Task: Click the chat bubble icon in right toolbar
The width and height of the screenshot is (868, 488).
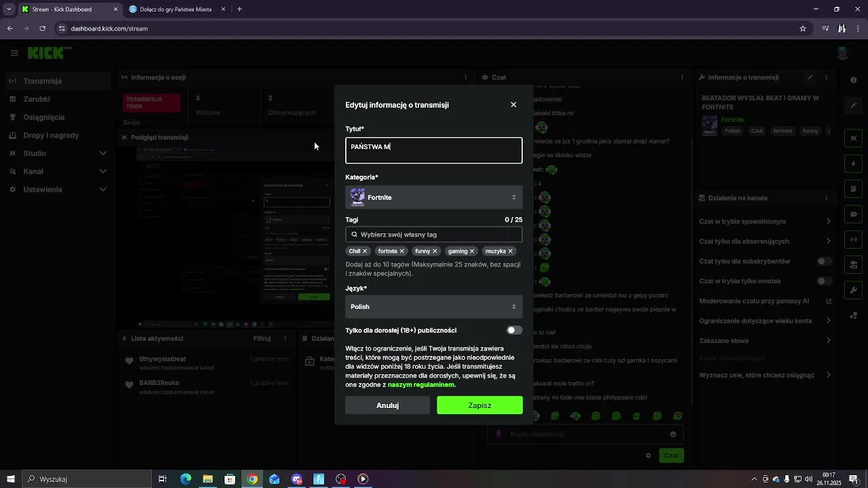Action: (x=853, y=214)
